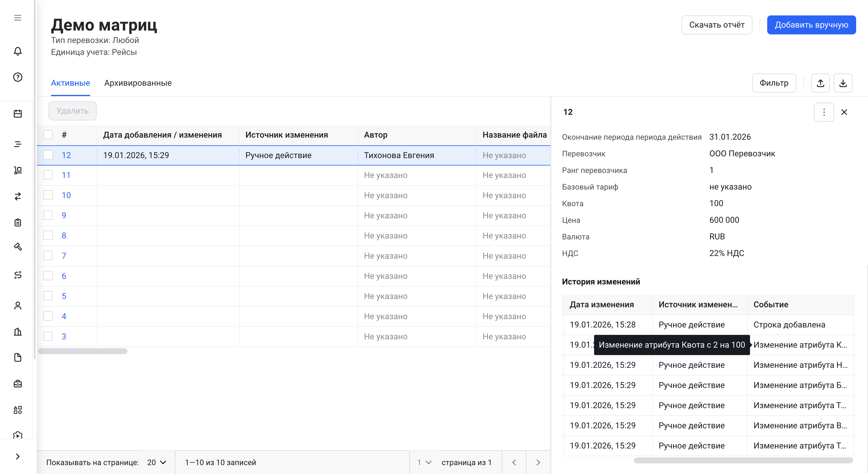
Task: Select all rows via header checkbox
Action: click(48, 135)
